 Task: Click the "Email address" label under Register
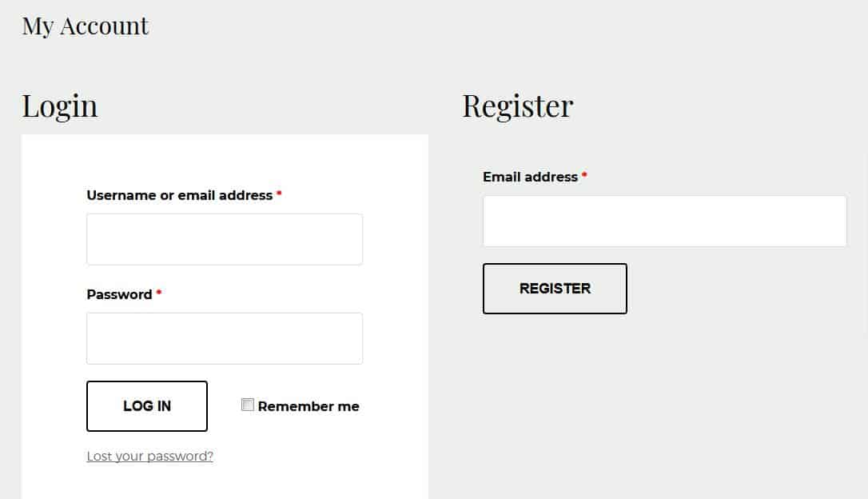(530, 177)
